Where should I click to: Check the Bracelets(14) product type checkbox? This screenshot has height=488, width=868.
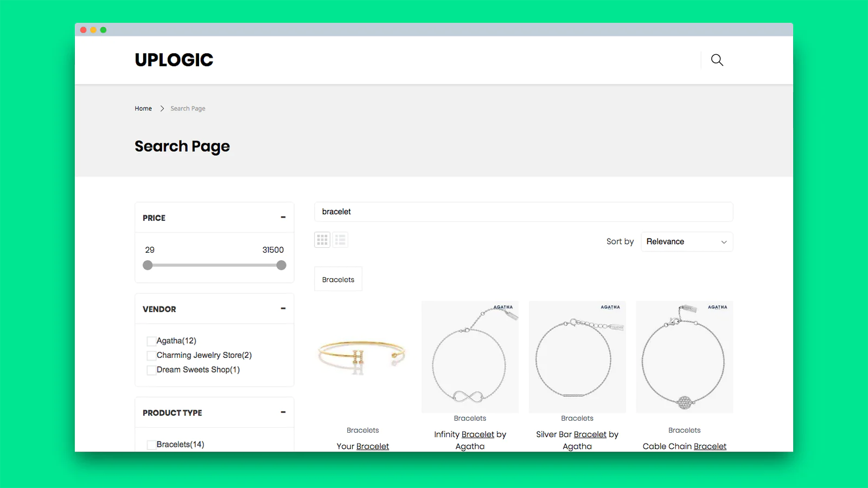[x=151, y=445]
